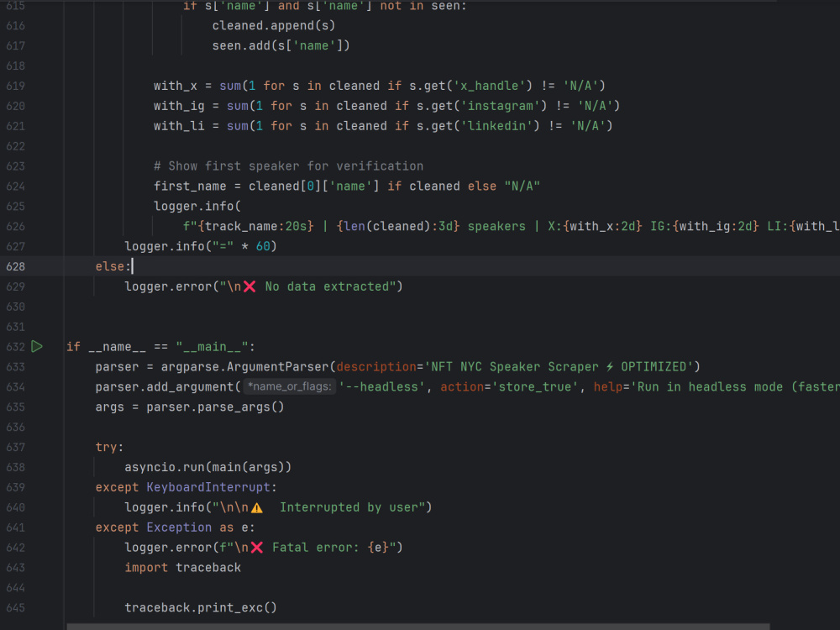840x630 pixels.
Task: Click line number 636 in the gutter
Action: pos(15,428)
